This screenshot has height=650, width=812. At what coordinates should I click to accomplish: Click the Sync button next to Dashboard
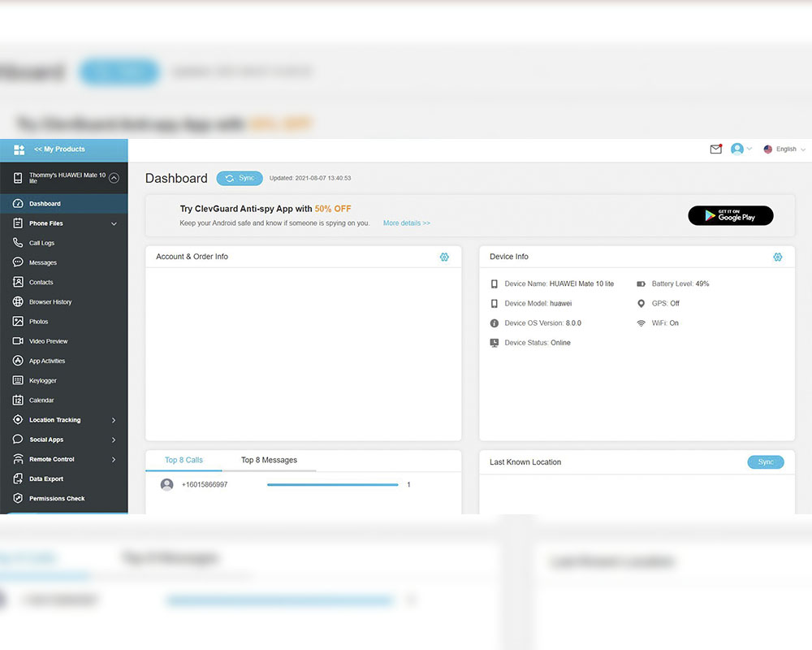240,178
